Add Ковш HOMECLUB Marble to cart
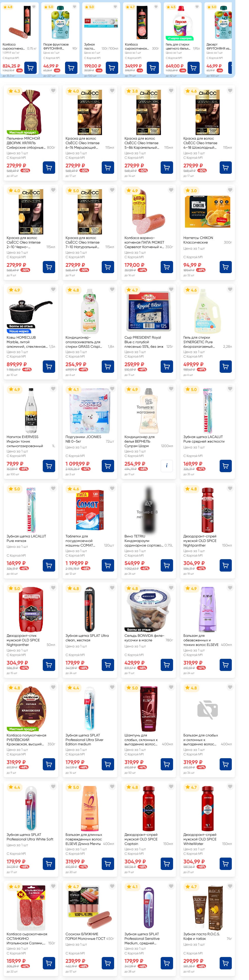Viewport: 249px width, 980px height. (49, 366)
